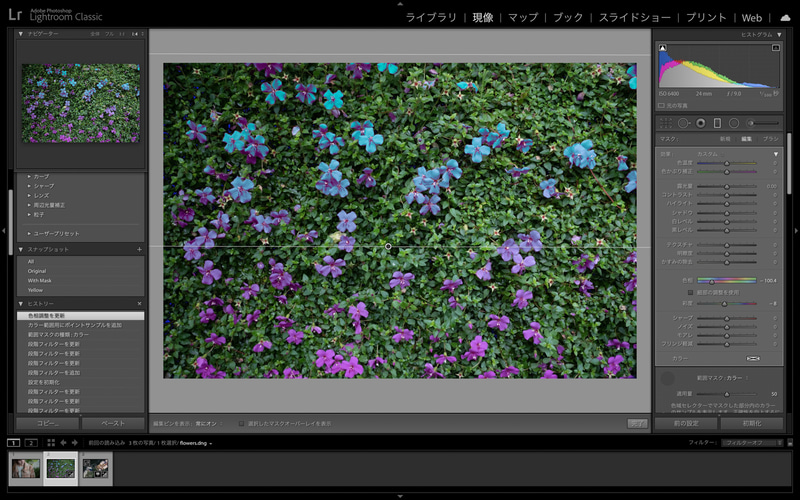The image size is (800, 500).
Task: Switch to the ブック module
Action: tap(568, 18)
